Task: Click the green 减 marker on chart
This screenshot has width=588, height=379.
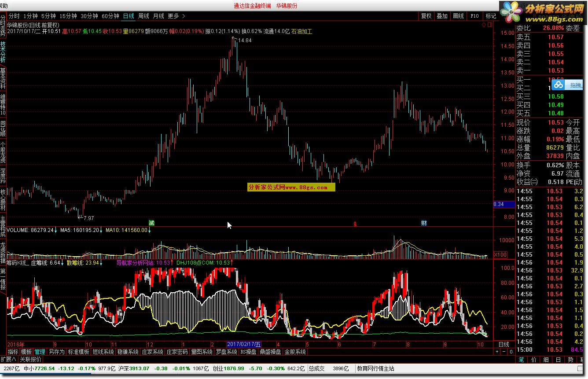Action: click(x=152, y=223)
